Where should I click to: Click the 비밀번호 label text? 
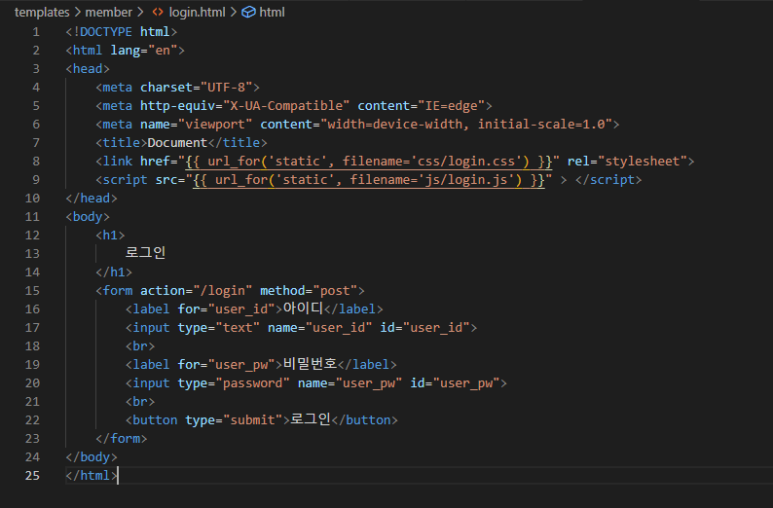(x=310, y=364)
